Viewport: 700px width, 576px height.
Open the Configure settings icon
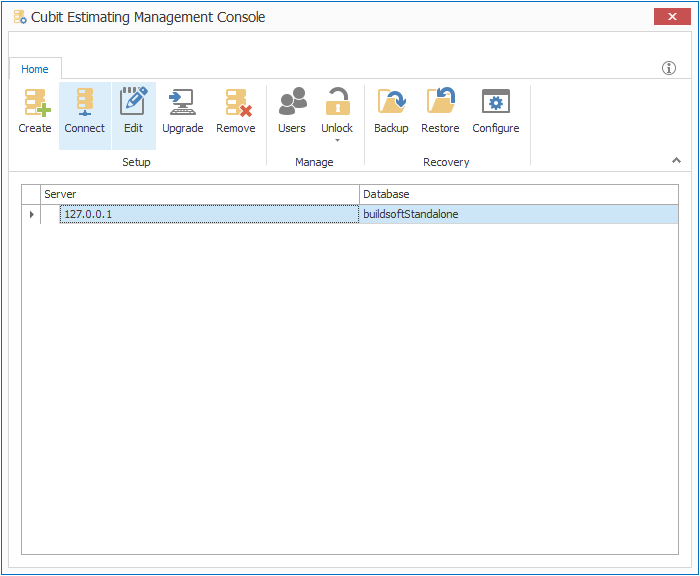coord(496,103)
